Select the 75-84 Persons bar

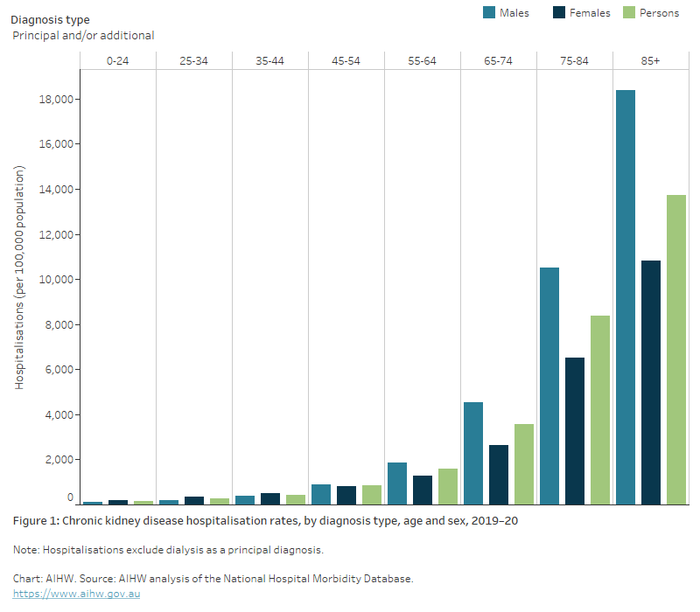(600, 410)
